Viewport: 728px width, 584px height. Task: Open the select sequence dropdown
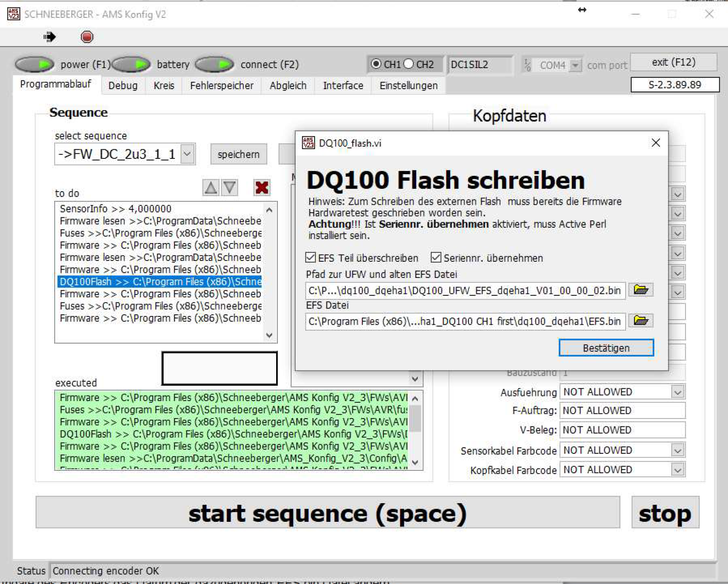[188, 154]
